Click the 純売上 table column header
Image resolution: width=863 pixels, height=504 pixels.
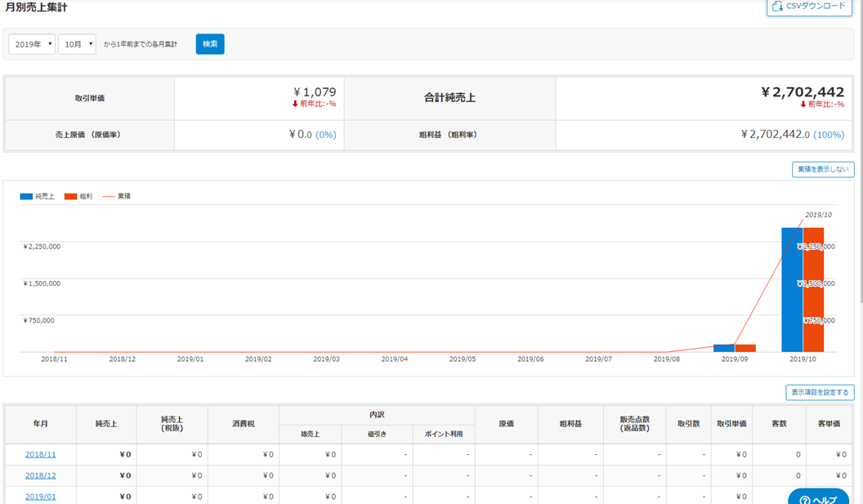[106, 424]
